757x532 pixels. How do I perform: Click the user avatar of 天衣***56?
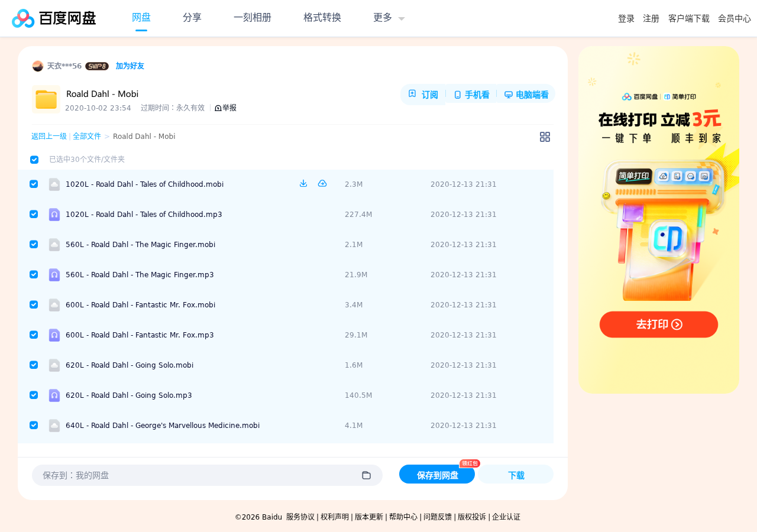[x=38, y=66]
